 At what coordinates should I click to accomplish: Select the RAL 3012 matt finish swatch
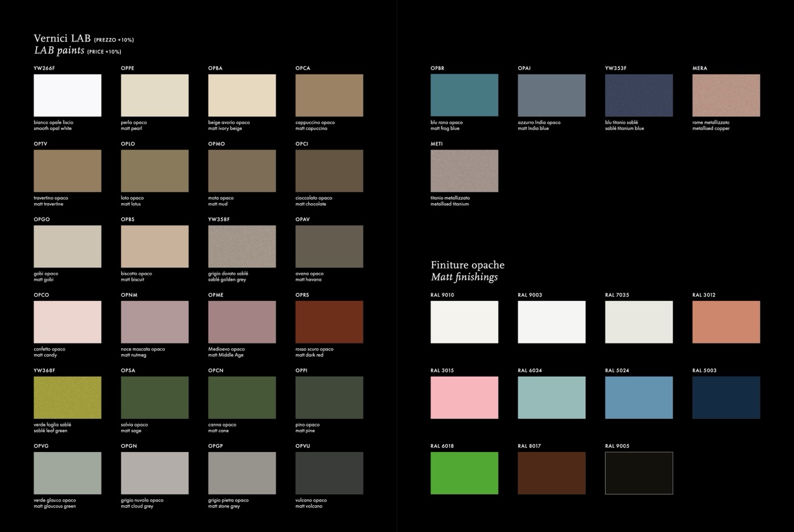726,322
